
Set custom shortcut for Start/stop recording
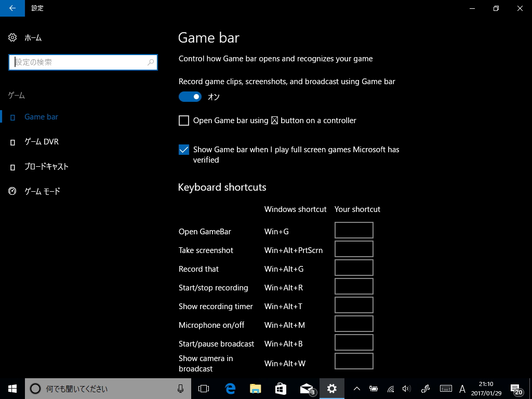[354, 286]
